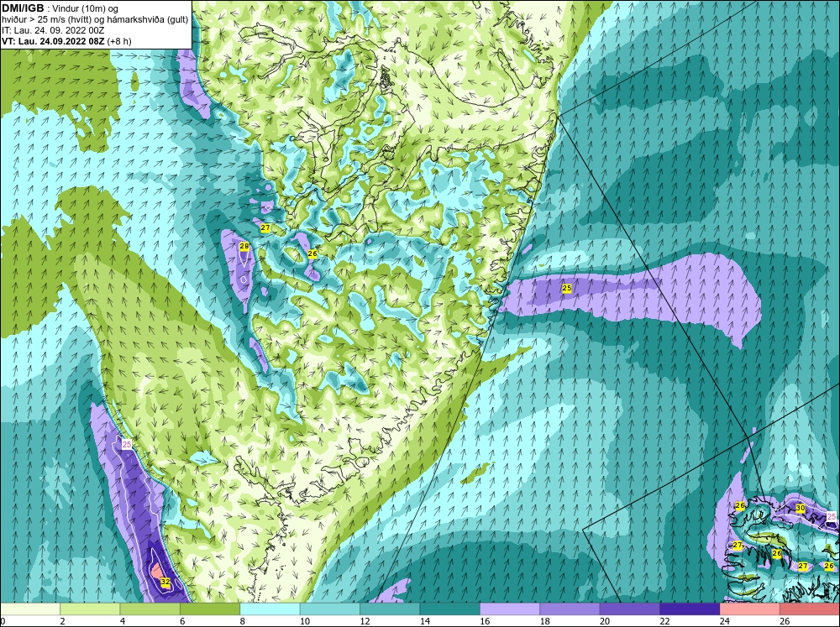Select the 24–26 m/s pink legend swatch
840x627 pixels.
click(750, 609)
